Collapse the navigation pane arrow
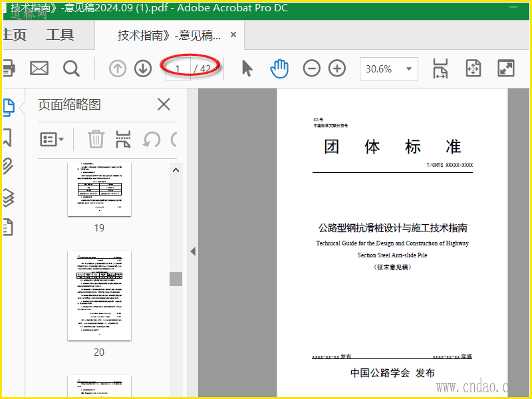This screenshot has width=532, height=399. [x=193, y=251]
